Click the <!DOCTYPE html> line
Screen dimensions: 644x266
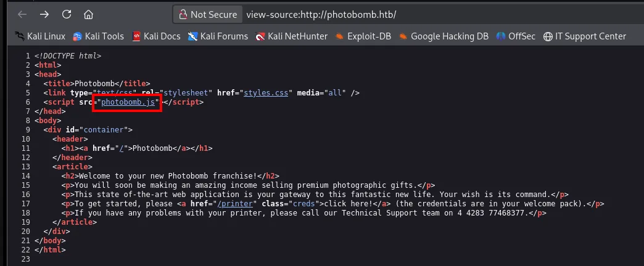coord(68,56)
